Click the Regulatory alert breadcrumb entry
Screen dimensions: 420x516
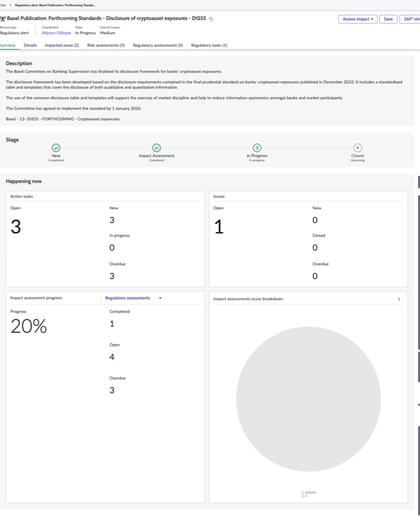pos(55,5)
